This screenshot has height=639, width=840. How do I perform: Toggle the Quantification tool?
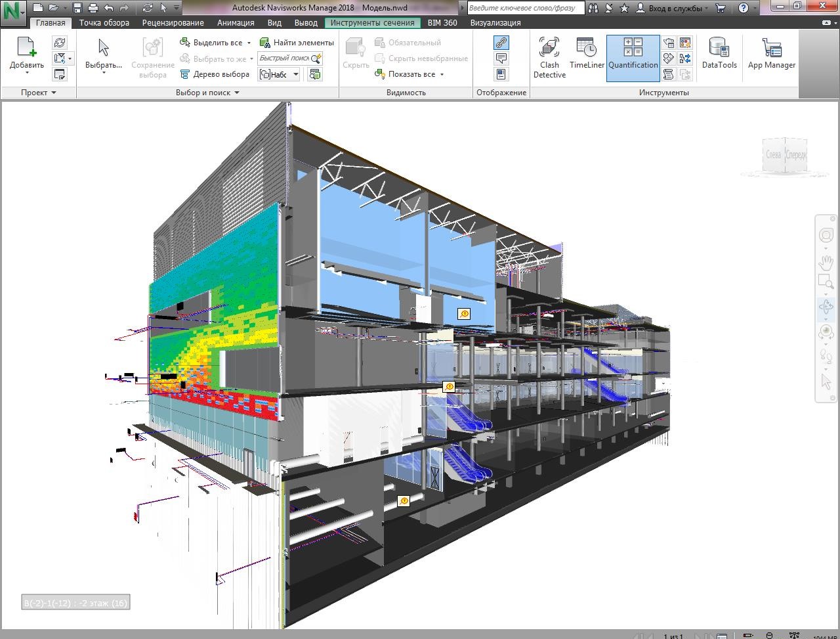[633, 58]
